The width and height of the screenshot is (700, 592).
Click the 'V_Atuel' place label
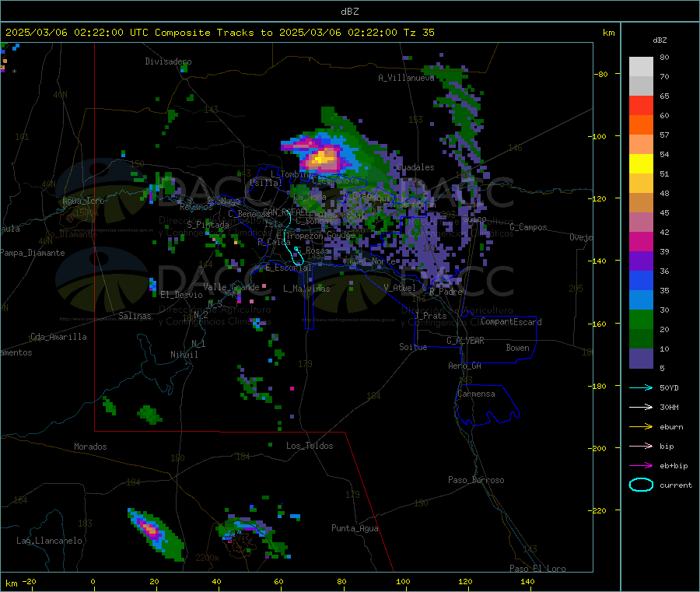(x=400, y=288)
